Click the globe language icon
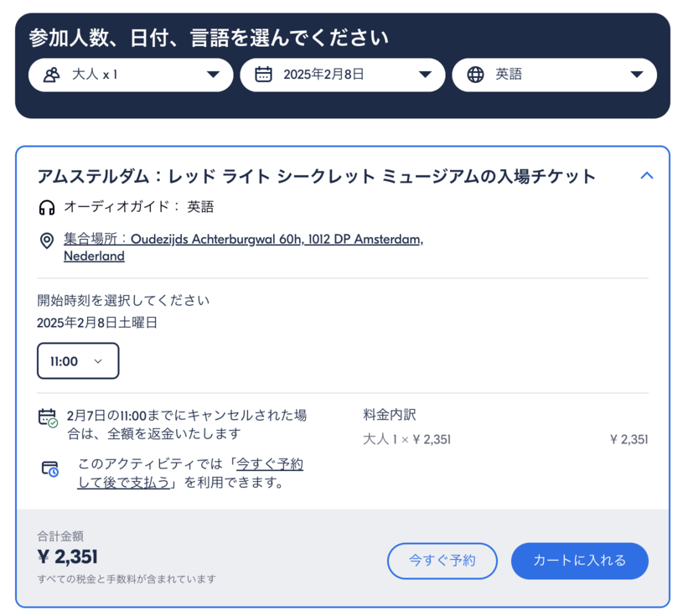Image resolution: width=683 pixels, height=616 pixels. (x=475, y=75)
